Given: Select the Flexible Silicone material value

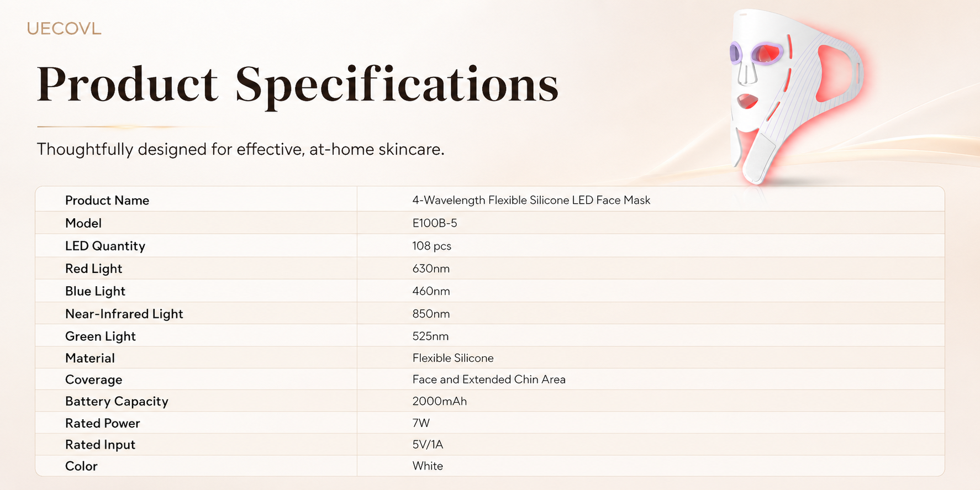Looking at the screenshot, I should [453, 358].
